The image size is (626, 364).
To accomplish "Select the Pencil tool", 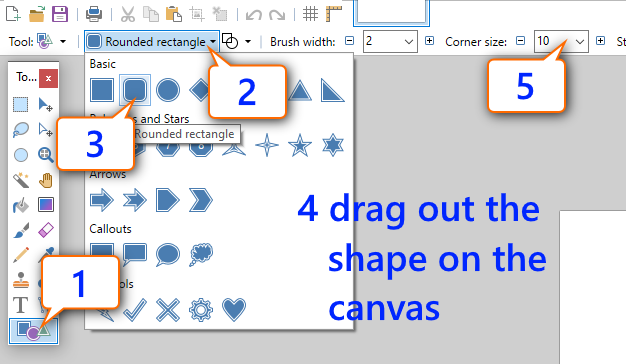I will tap(21, 255).
